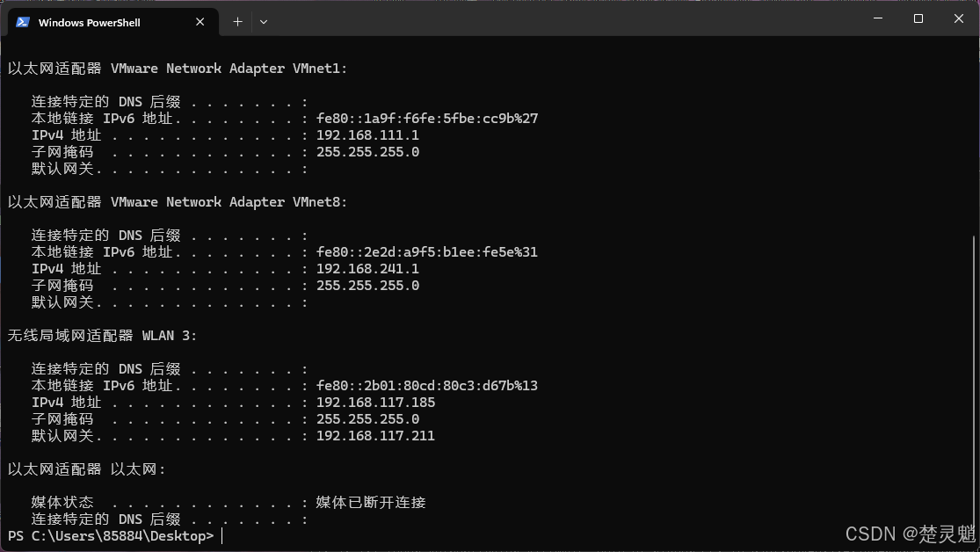This screenshot has height=552, width=980.
Task: Expand the new tab profile dropdown
Action: tap(264, 22)
